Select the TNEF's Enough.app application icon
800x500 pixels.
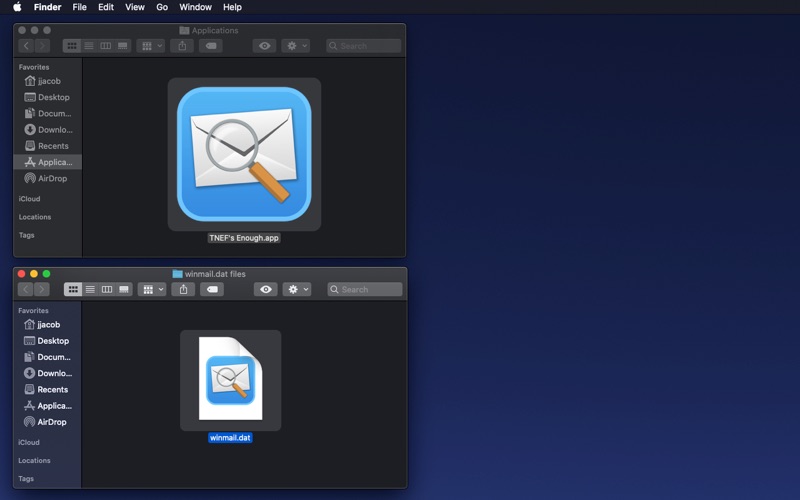tap(244, 154)
